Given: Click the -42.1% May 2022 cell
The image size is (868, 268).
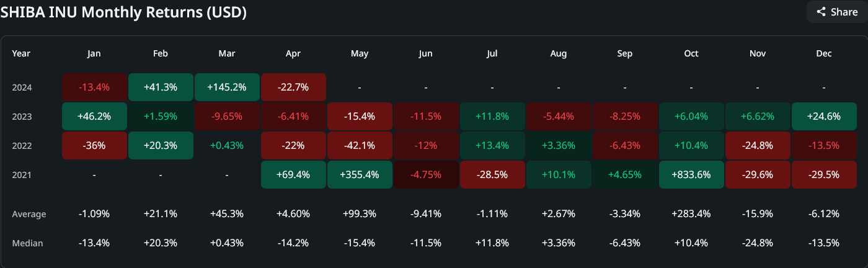Looking at the screenshot, I should tap(360, 146).
